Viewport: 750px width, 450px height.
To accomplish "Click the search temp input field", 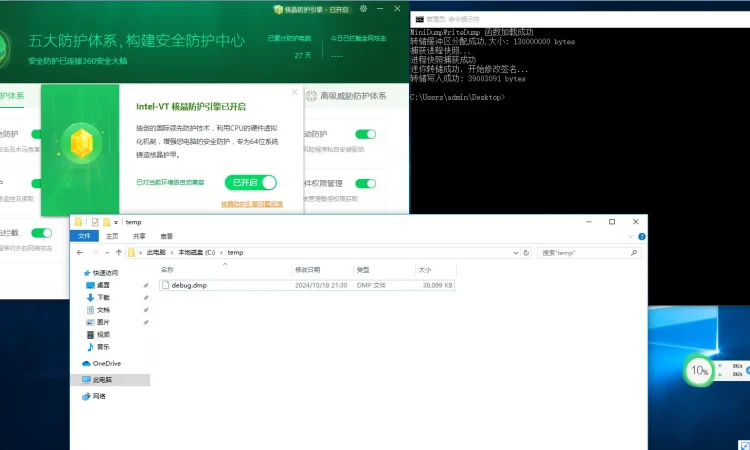I will click(585, 252).
